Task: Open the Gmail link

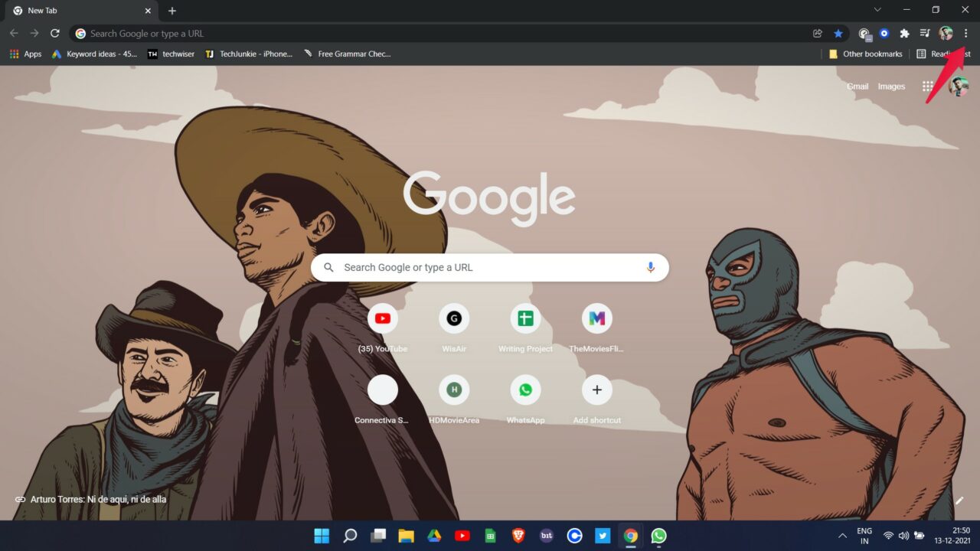Action: [857, 86]
